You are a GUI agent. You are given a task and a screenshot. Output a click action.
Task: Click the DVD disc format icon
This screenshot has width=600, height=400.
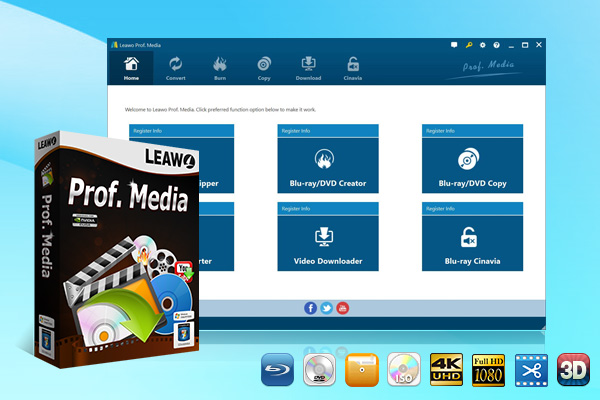[x=320, y=370]
